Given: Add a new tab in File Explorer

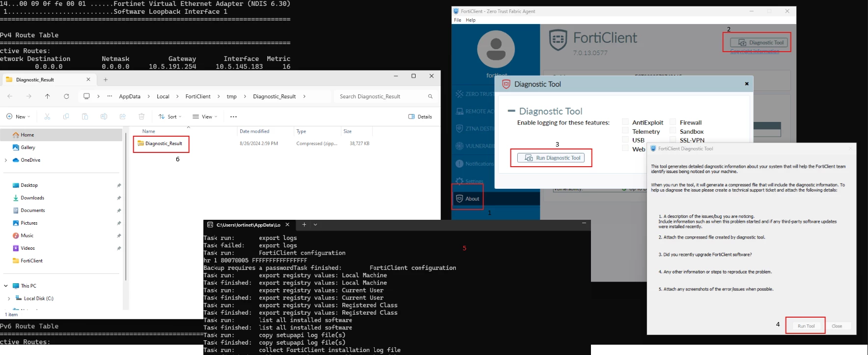Looking at the screenshot, I should [x=106, y=80].
